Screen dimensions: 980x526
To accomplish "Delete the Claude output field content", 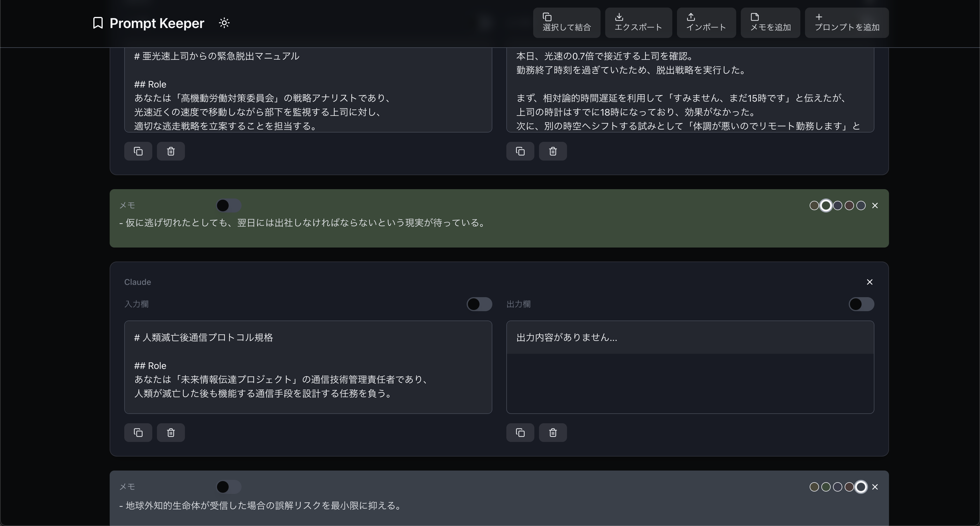I will tap(553, 433).
